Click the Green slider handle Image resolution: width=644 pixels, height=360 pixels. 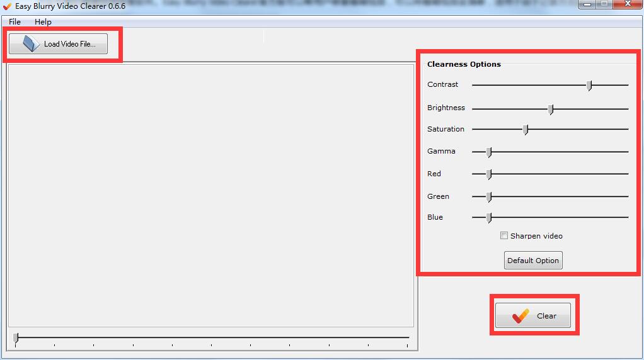pyautogui.click(x=489, y=197)
